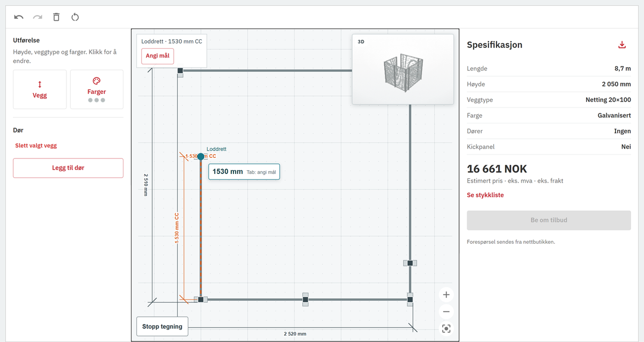The height and width of the screenshot is (342, 644).
Task: Open the 3D preview thumbnail
Action: [x=402, y=69]
